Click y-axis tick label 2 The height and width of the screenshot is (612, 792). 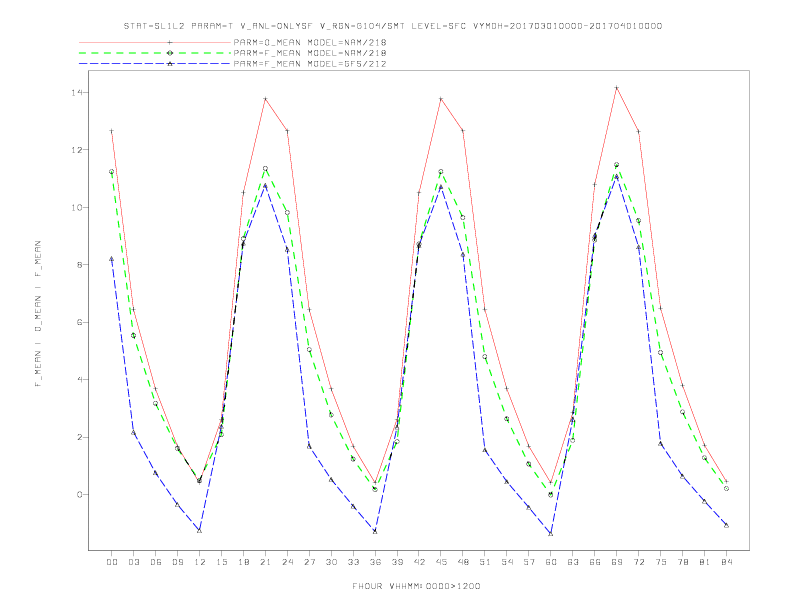click(79, 437)
